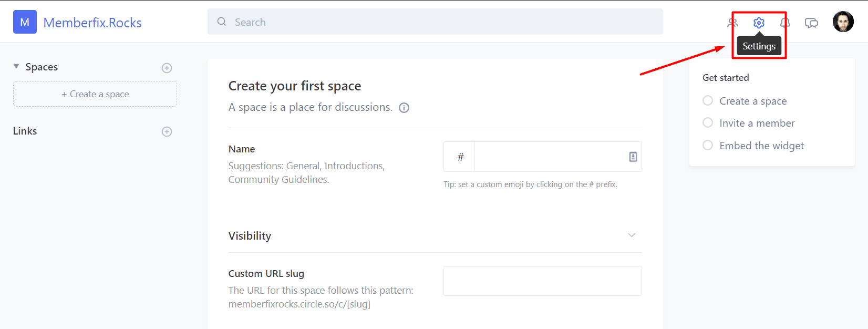
Task: Select the Embed the widget step
Action: click(x=753, y=146)
